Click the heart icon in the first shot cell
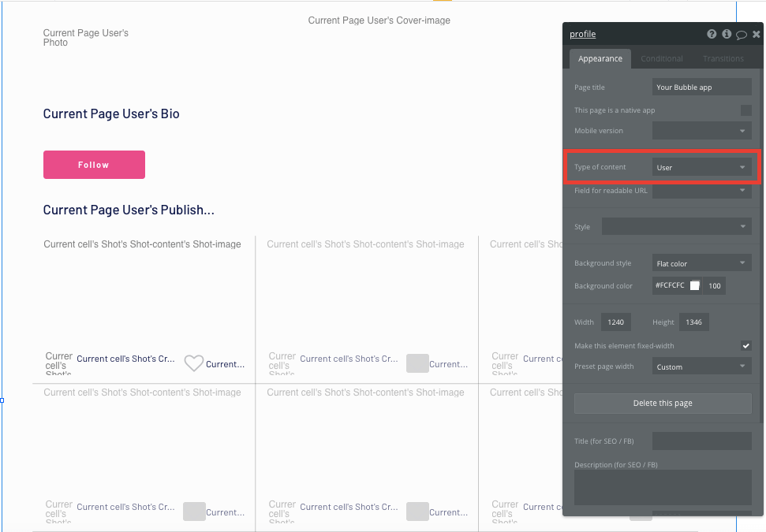 pos(193,363)
